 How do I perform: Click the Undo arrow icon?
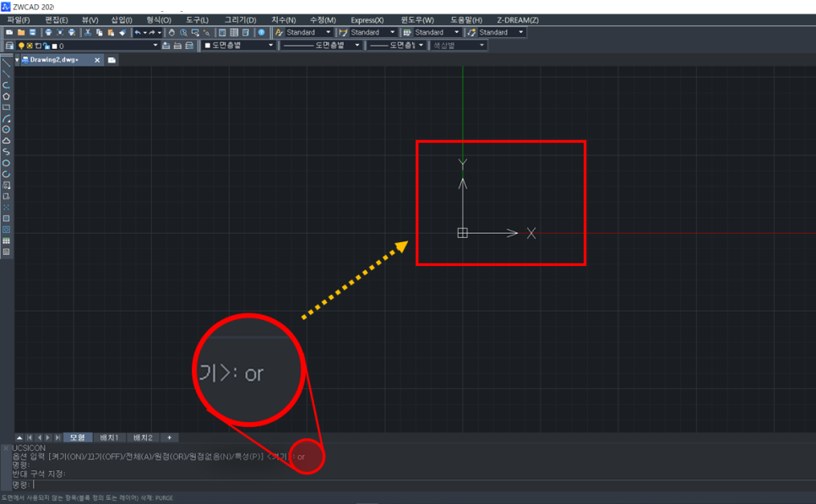[138, 32]
